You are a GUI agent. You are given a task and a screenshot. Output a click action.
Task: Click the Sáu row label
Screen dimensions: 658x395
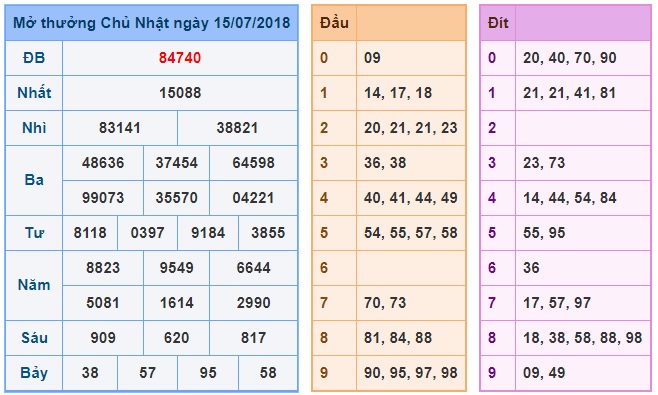[34, 337]
